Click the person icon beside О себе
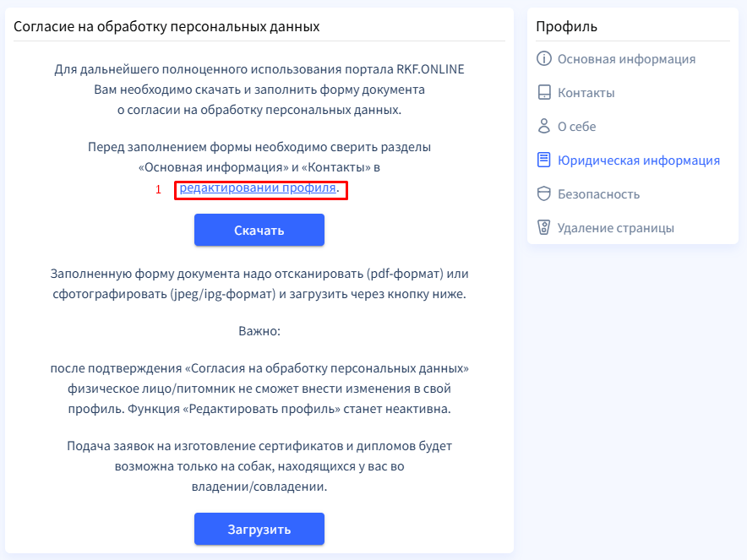The height and width of the screenshot is (560, 747). pos(544,127)
